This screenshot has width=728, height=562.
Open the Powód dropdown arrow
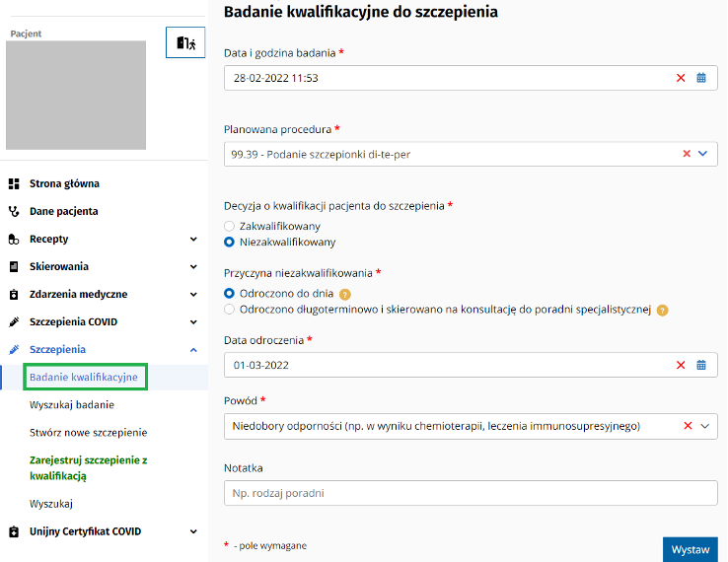[704, 426]
